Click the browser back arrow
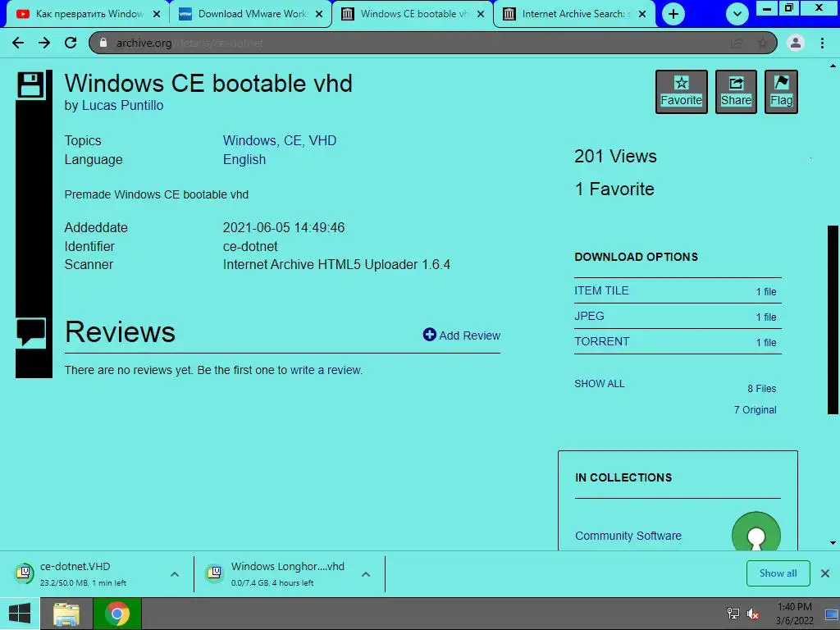 (x=18, y=43)
